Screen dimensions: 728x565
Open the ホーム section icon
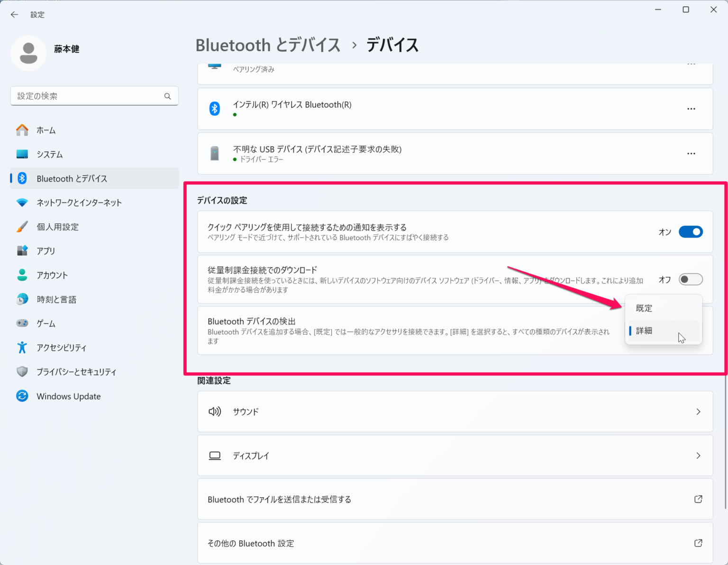(22, 130)
